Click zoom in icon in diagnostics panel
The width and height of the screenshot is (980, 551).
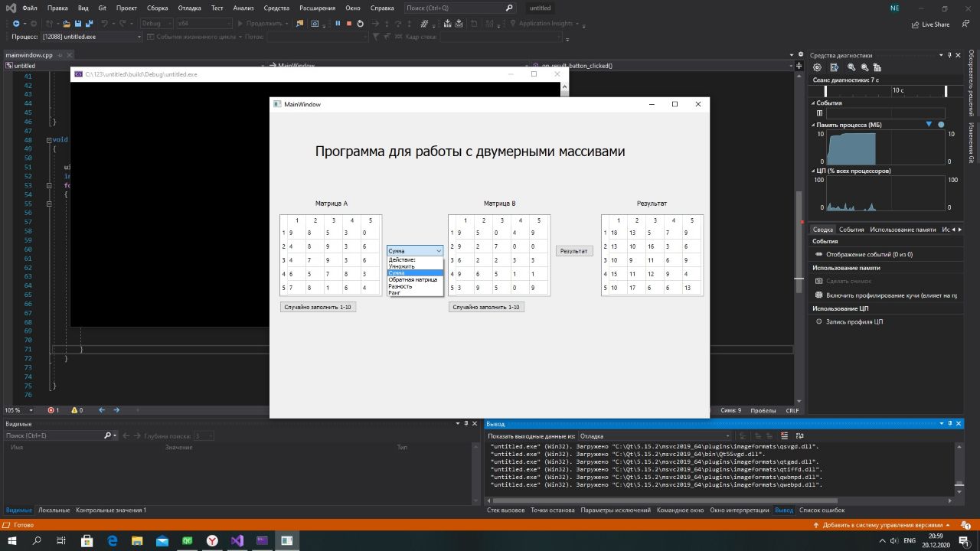(x=851, y=67)
